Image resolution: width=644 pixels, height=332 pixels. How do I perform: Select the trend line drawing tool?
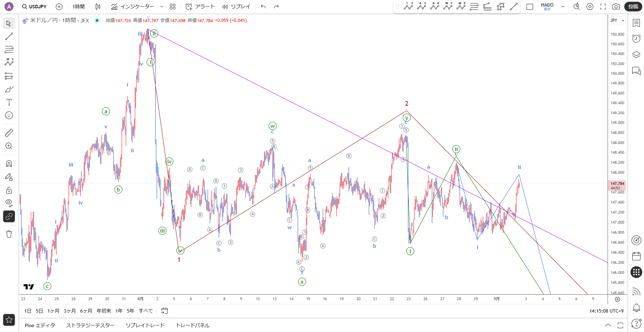tap(9, 36)
